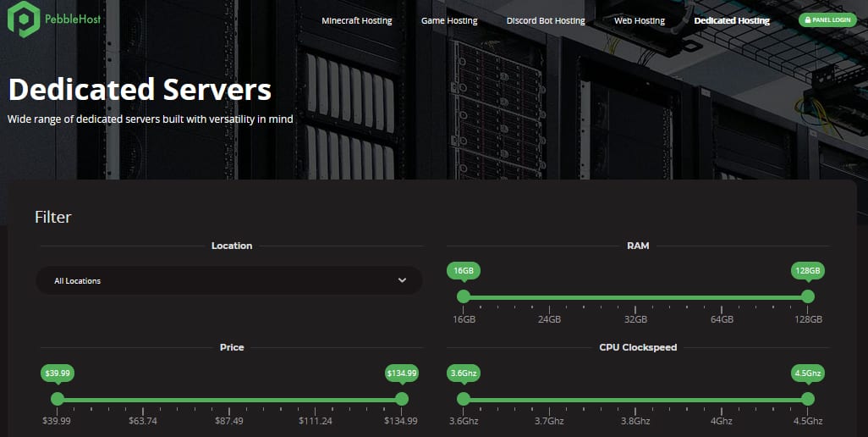Viewport: 868px width, 437px height.
Task: Open Minecraft Hosting menu
Action: 356,20
